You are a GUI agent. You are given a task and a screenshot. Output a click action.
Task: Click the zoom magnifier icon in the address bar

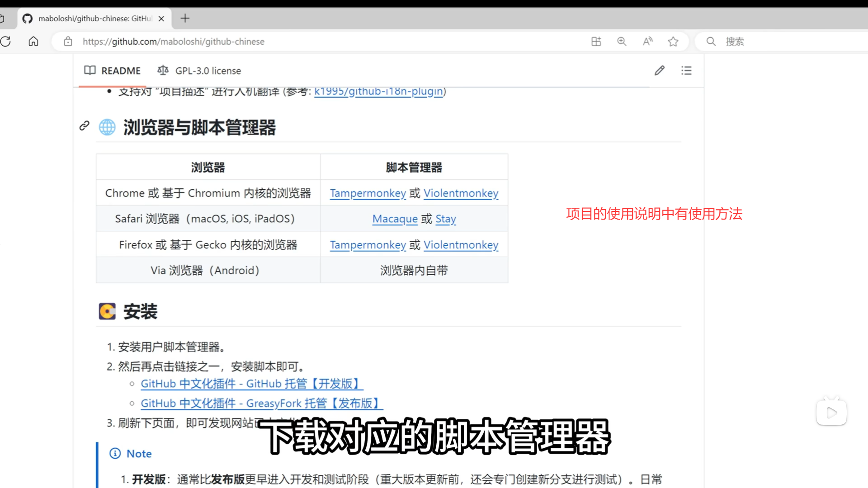coord(622,42)
